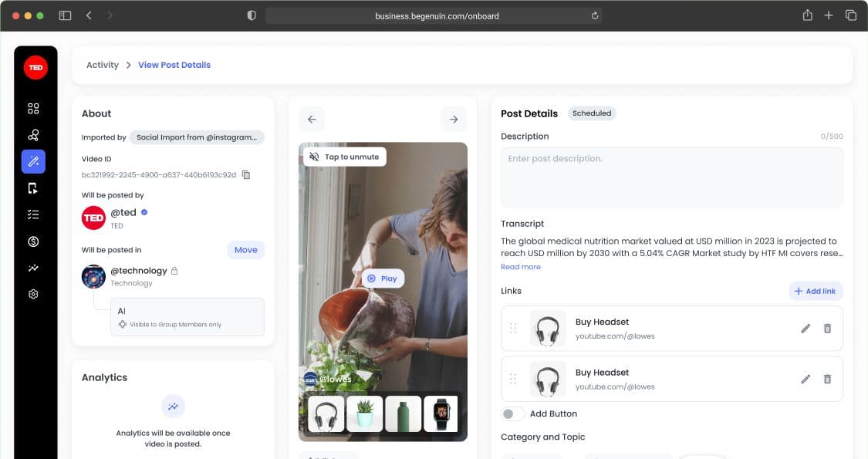868x459 pixels.
Task: Go back to Activity breadcrumb
Action: pos(103,65)
